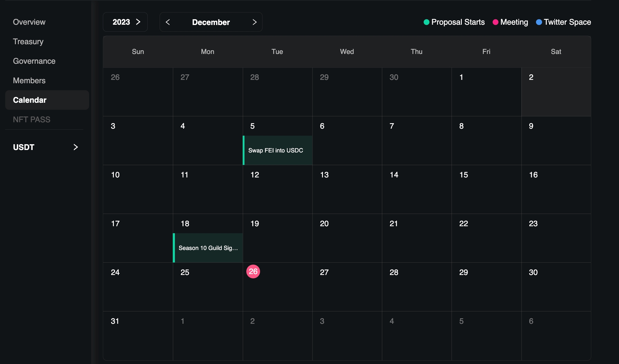This screenshot has width=619, height=364.
Task: Toggle Twitter Space legend filter label
Action: (x=567, y=22)
